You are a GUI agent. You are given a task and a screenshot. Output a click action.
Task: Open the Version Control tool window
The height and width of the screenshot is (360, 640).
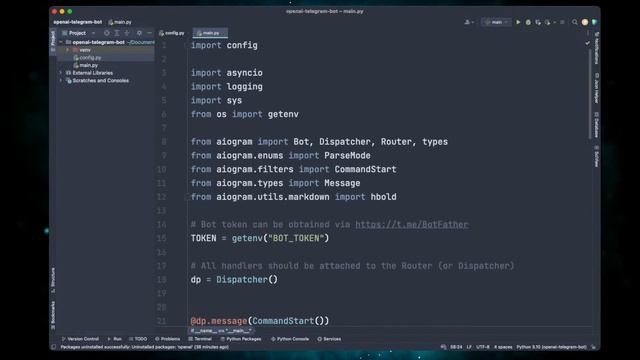[80, 339]
